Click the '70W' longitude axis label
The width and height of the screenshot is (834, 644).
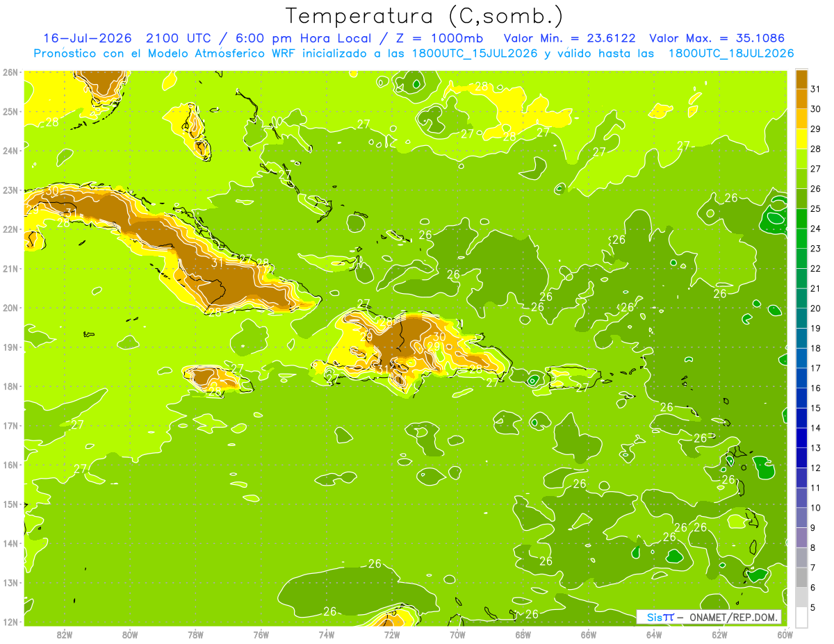coord(457,634)
